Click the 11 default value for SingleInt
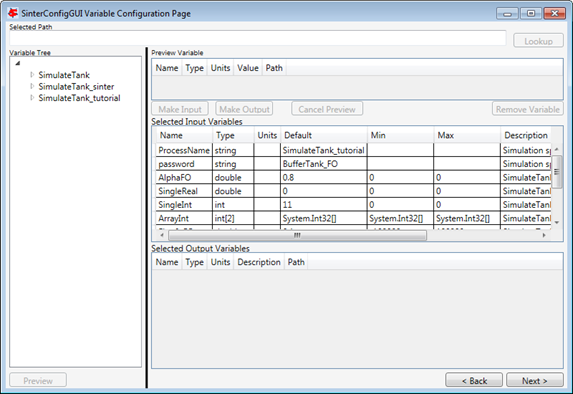This screenshot has width=573, height=394. [324, 204]
